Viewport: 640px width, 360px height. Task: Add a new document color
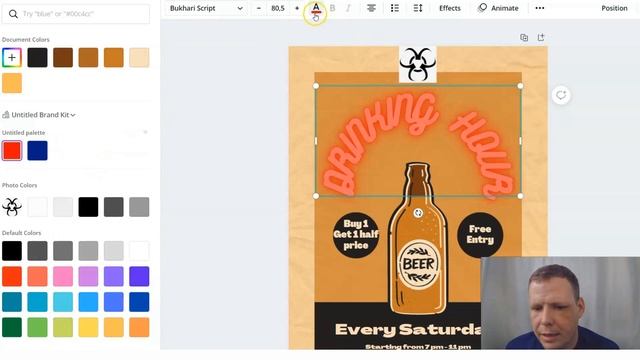click(12, 58)
